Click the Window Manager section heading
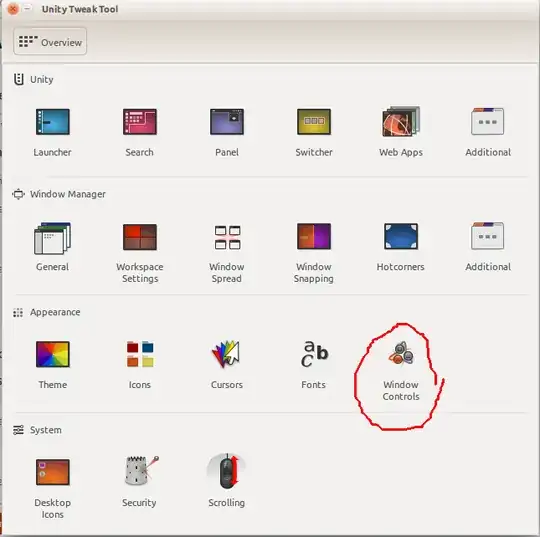Viewport: 540px width, 537px height. [x=68, y=194]
